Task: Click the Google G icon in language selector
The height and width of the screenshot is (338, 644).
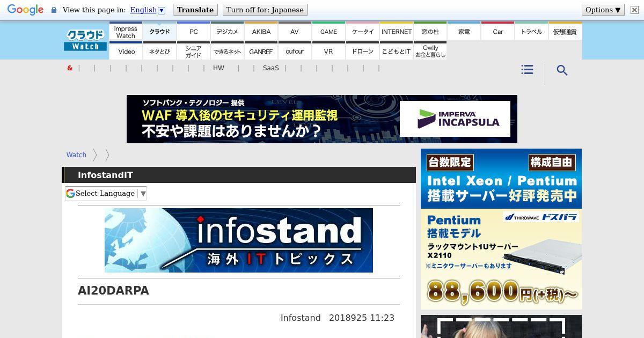Action: tap(70, 193)
